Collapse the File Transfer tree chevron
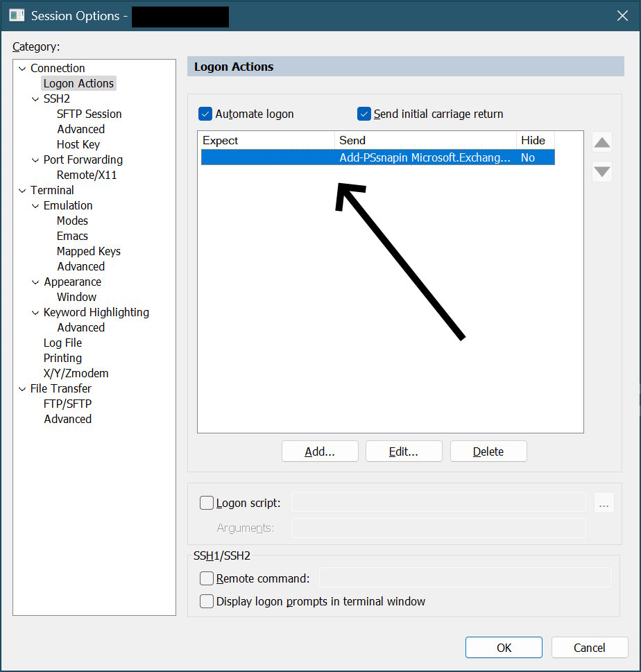The image size is (641, 672). pos(22,389)
